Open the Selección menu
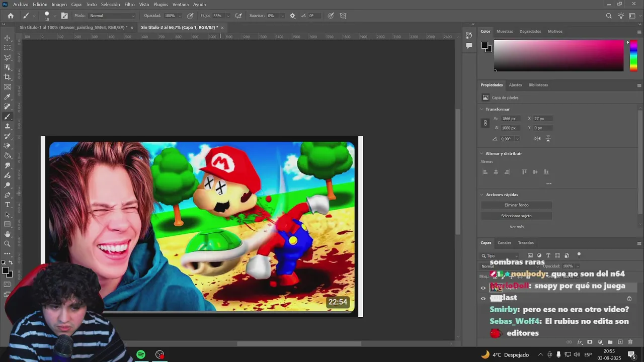Image resolution: width=644 pixels, height=362 pixels. pos(110,5)
